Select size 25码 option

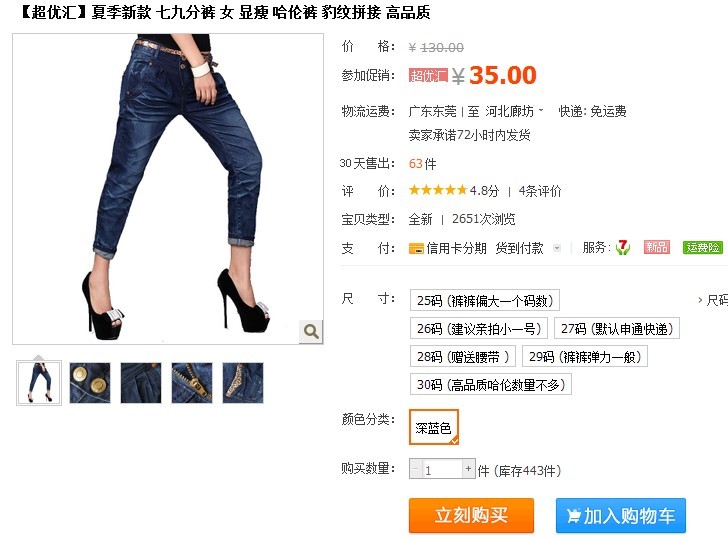(x=485, y=300)
